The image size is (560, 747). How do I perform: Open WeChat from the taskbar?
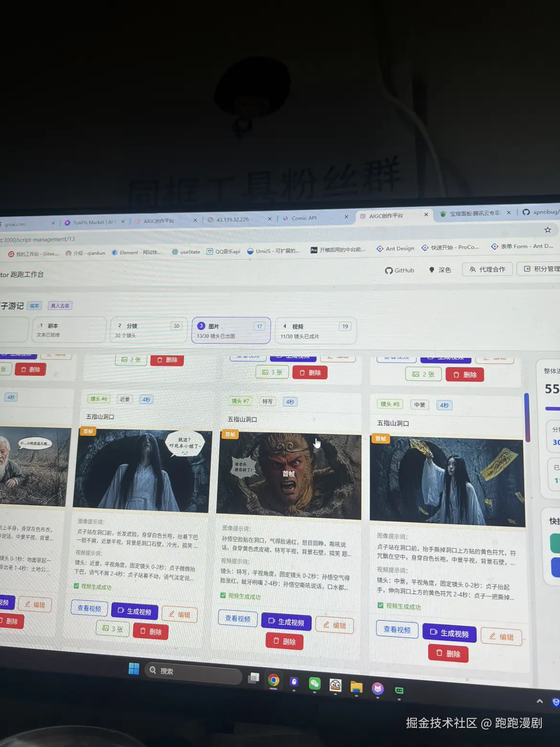[314, 683]
